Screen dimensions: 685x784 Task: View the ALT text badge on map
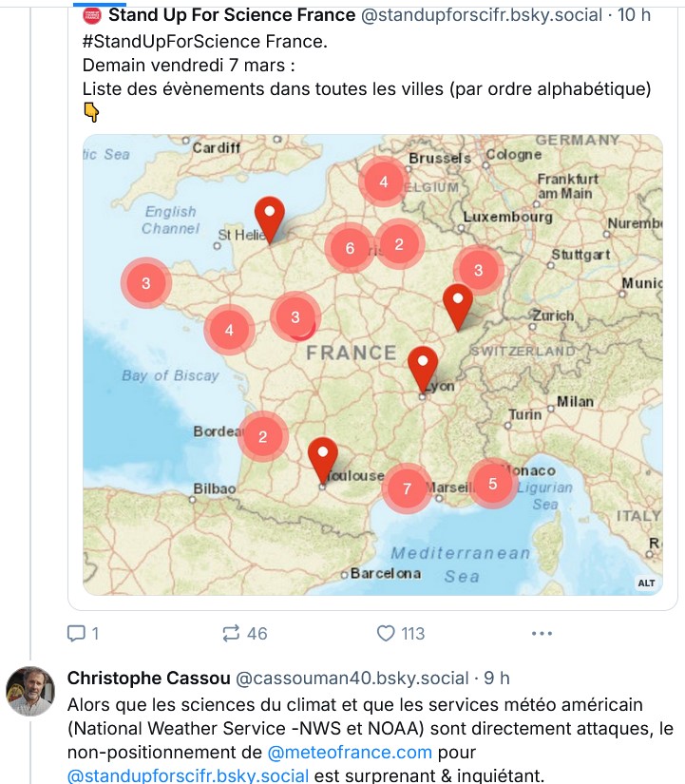pos(646,583)
